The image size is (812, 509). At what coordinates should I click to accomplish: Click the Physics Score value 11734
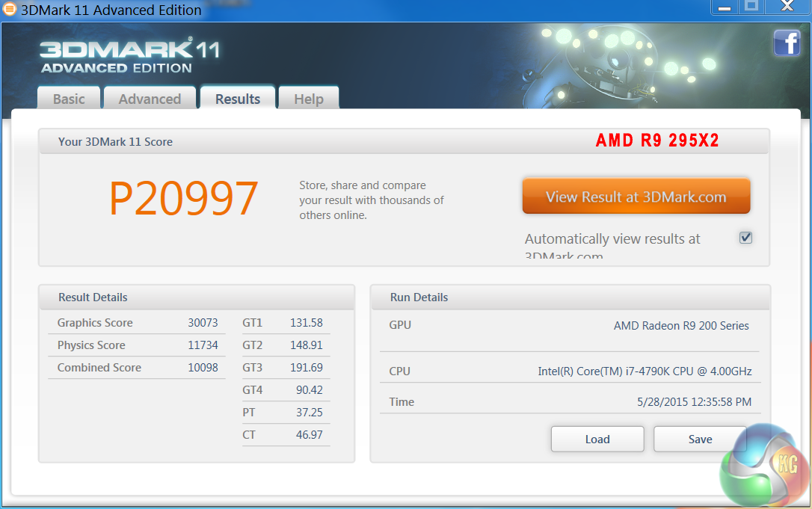pos(203,345)
